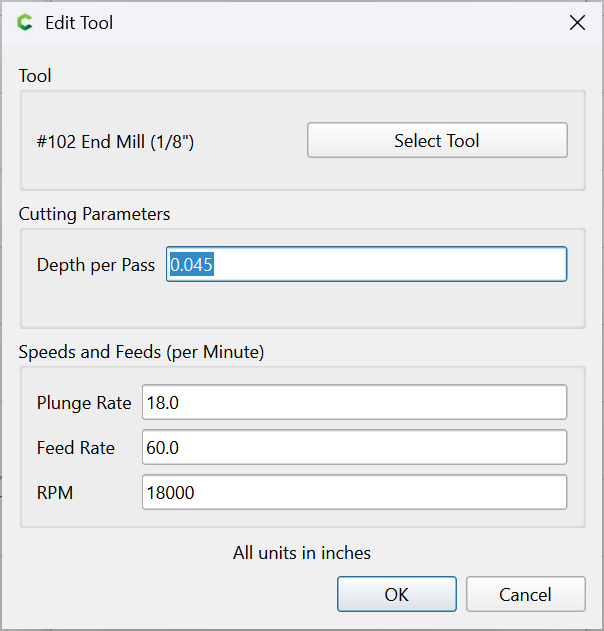Click the Carbide Create logo icon
Image resolution: width=604 pixels, height=631 pixels.
point(25,23)
